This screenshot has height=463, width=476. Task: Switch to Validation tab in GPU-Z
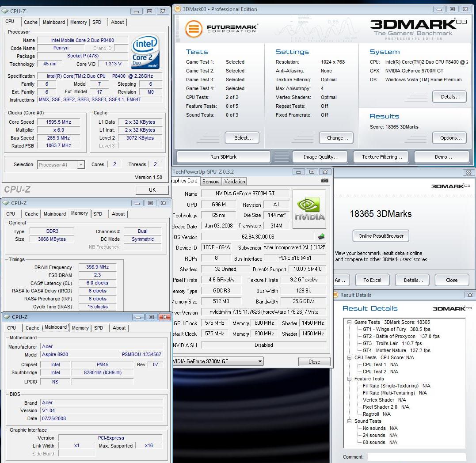[234, 182]
